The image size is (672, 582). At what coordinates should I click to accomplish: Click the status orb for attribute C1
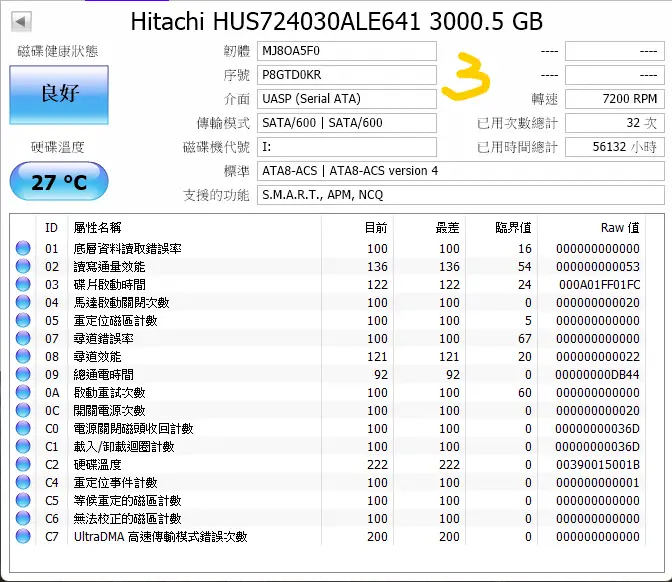pos(23,446)
